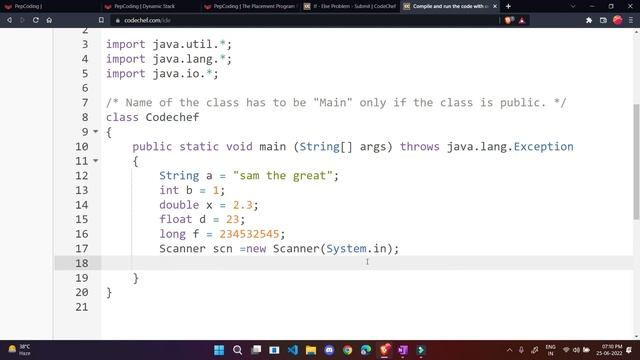Open the Widgets app on the taskbar
Image resolution: width=640 pixels, height=360 pixels.
[x=274, y=350]
